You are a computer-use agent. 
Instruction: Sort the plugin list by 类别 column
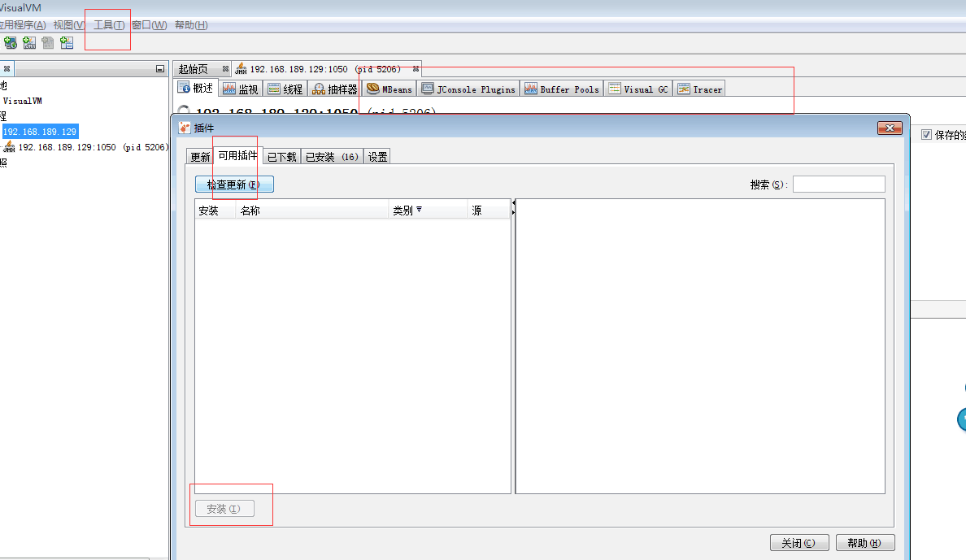[x=428, y=210]
